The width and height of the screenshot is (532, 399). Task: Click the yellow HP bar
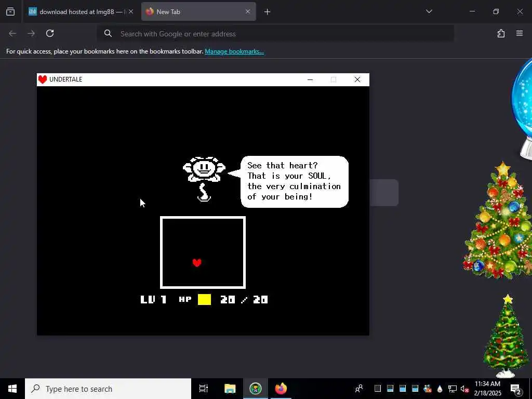(x=204, y=299)
